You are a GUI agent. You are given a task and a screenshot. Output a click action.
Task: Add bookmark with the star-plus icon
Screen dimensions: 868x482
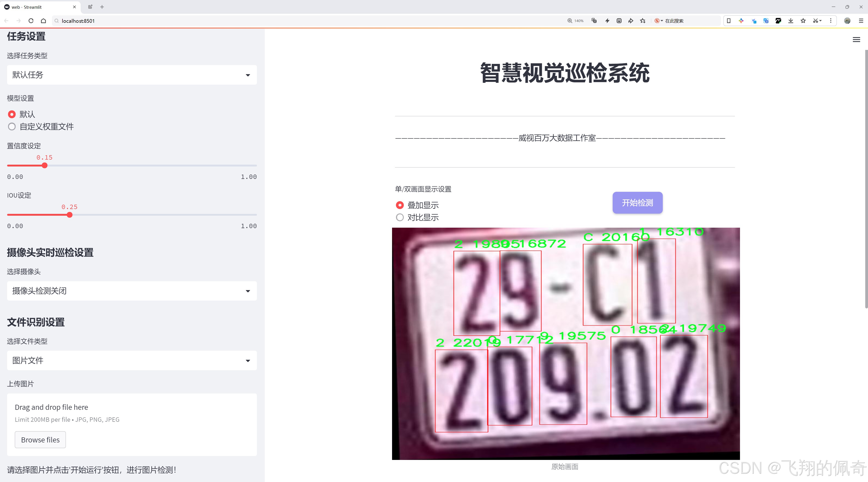[x=643, y=21]
